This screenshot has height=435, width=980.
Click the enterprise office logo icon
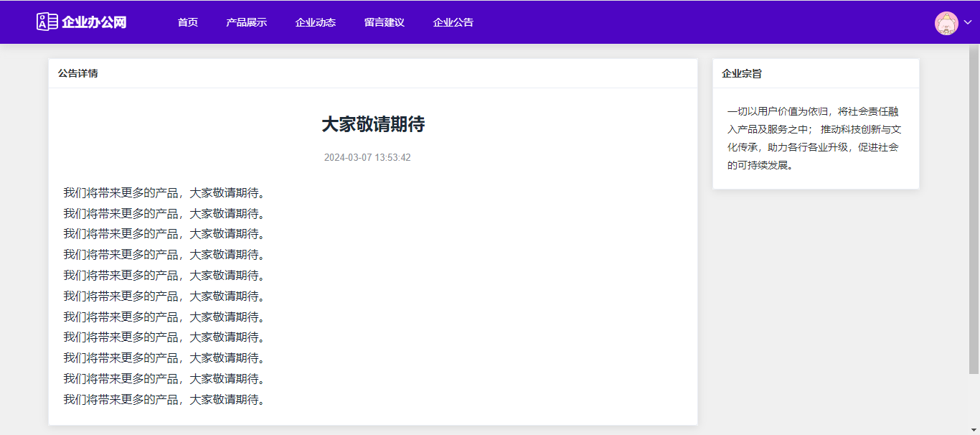pos(47,22)
